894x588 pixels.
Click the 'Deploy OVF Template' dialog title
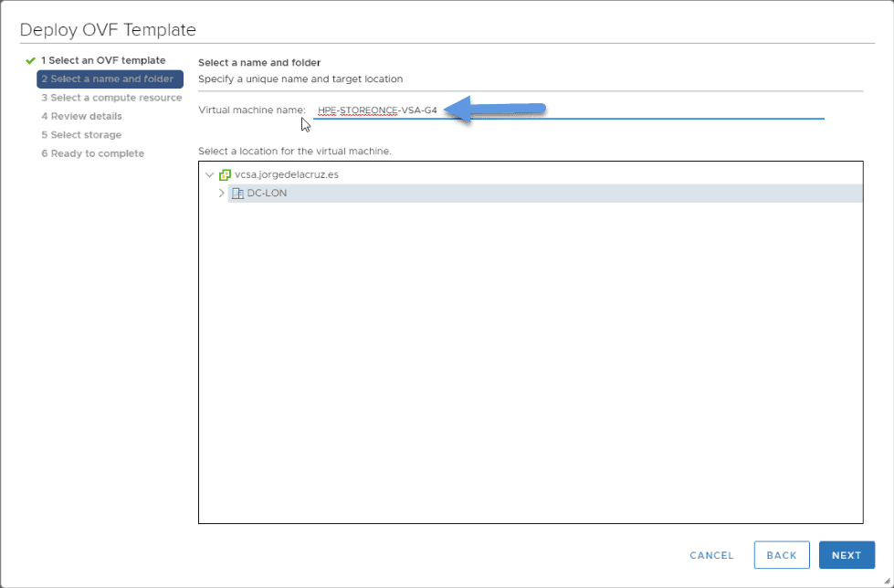click(108, 29)
